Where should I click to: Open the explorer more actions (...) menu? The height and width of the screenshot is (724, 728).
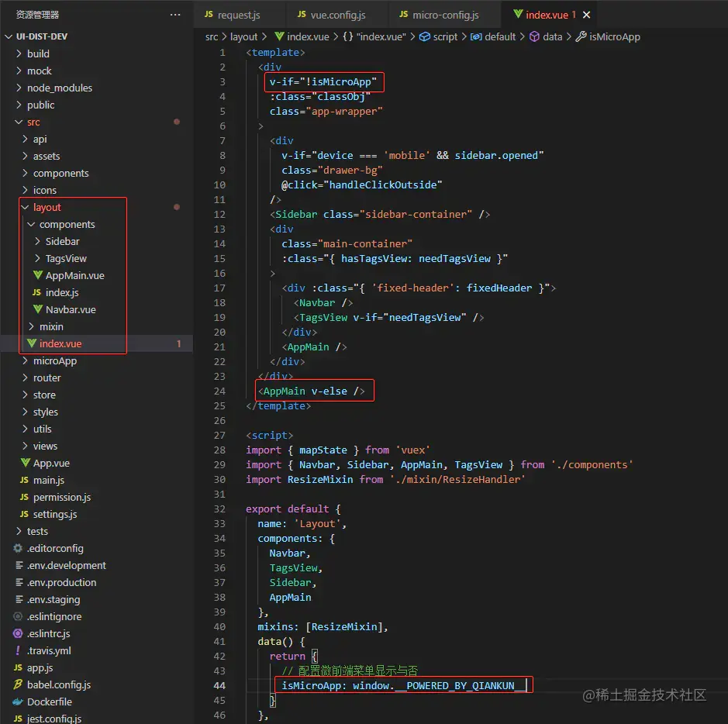(174, 14)
